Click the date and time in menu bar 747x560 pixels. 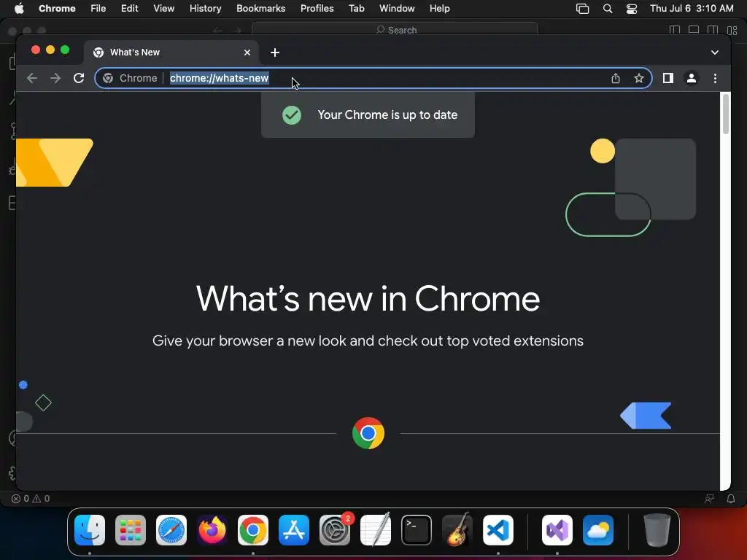(692, 9)
